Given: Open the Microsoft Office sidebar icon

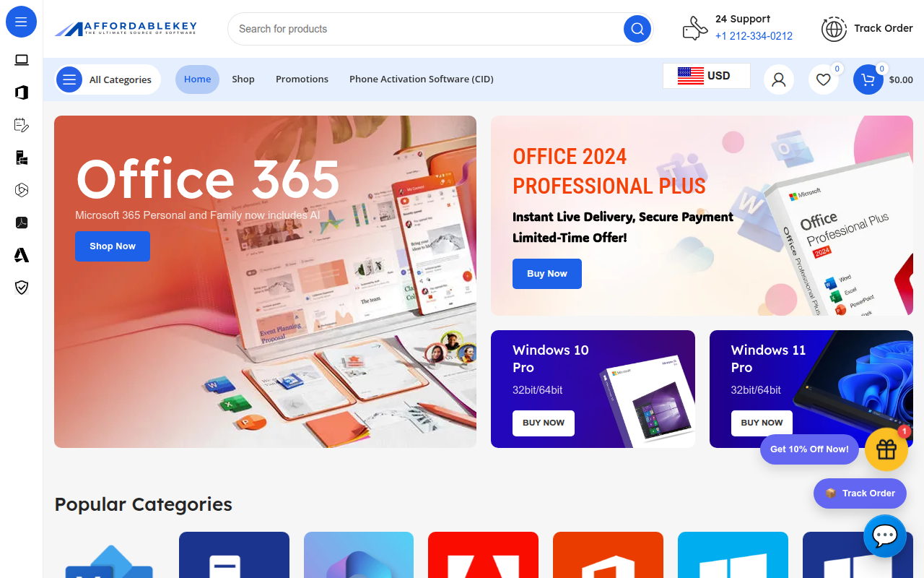Looking at the screenshot, I should click(22, 92).
